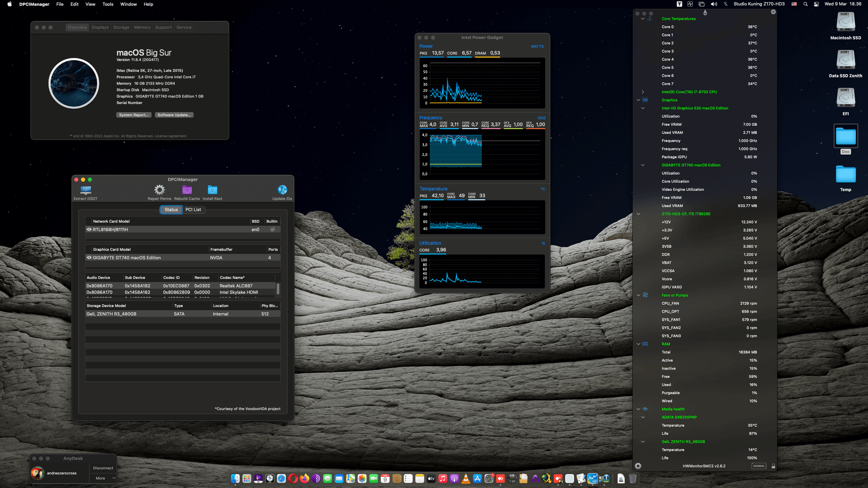Click the Repair Perms gear icon
The image size is (868, 488).
click(x=159, y=190)
